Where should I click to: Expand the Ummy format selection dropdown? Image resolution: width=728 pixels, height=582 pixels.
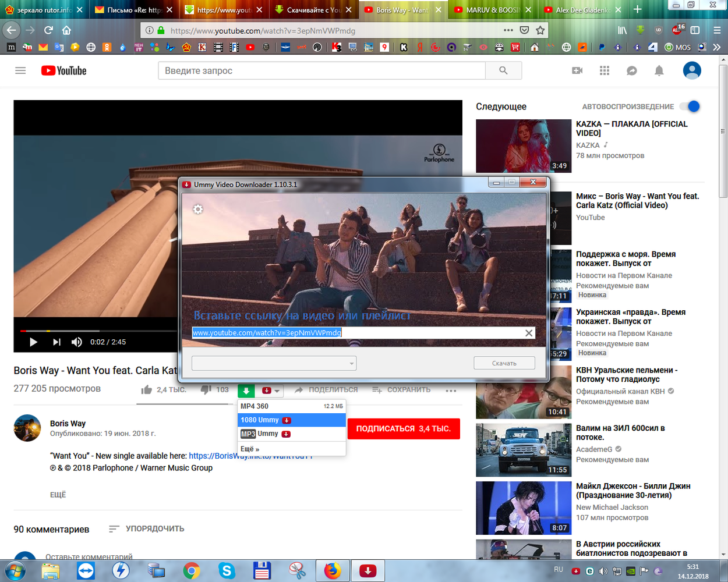(274, 363)
